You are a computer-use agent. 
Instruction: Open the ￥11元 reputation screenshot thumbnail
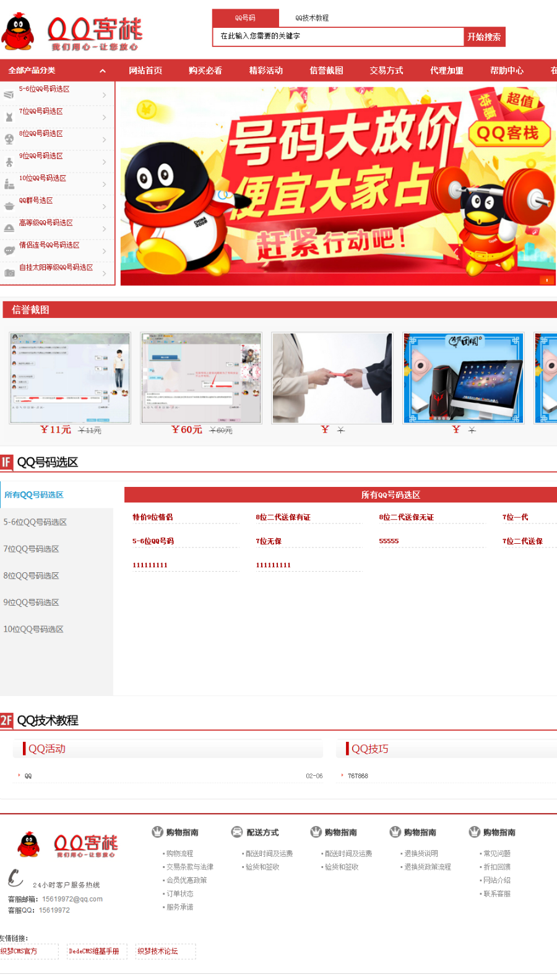pos(70,378)
